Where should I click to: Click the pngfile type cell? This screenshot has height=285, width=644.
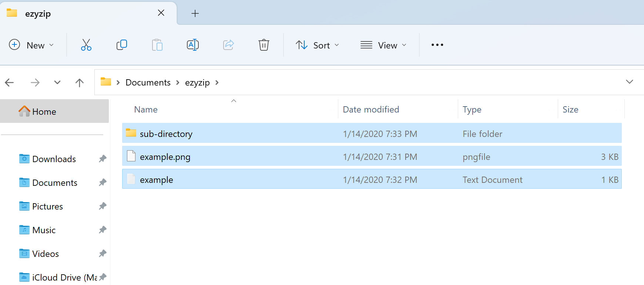[476, 157]
